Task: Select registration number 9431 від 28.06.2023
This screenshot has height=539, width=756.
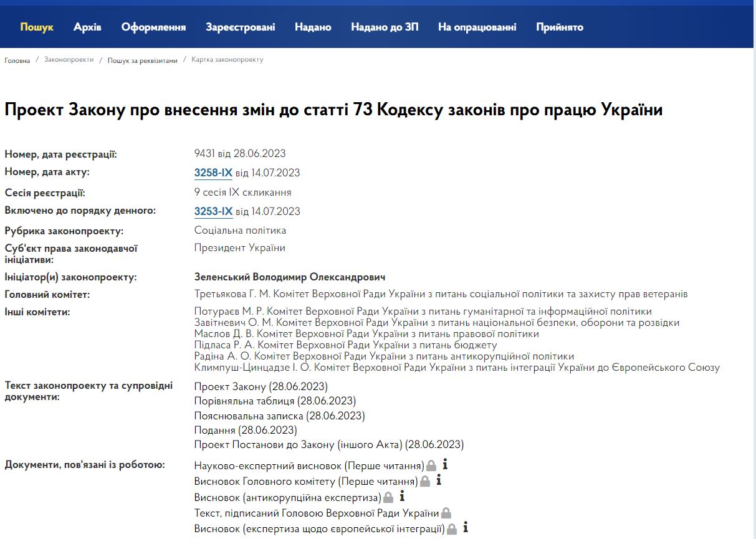Action: 240,154
